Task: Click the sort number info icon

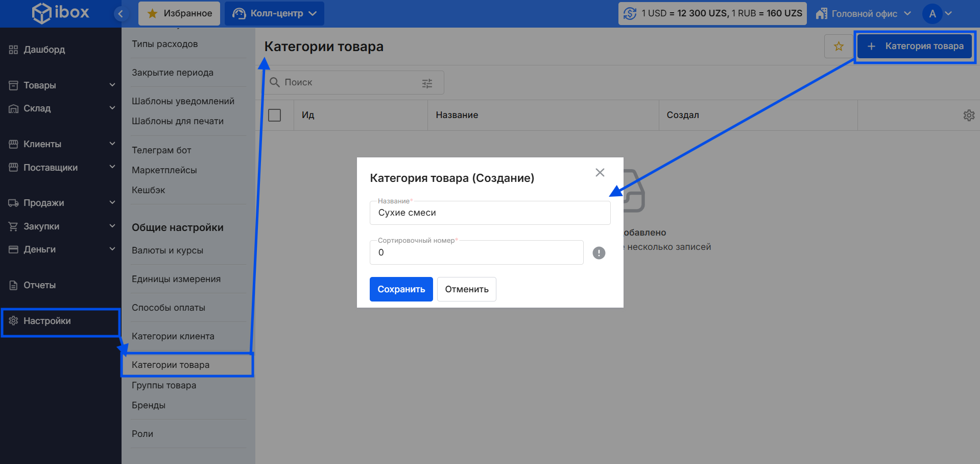Action: [599, 253]
